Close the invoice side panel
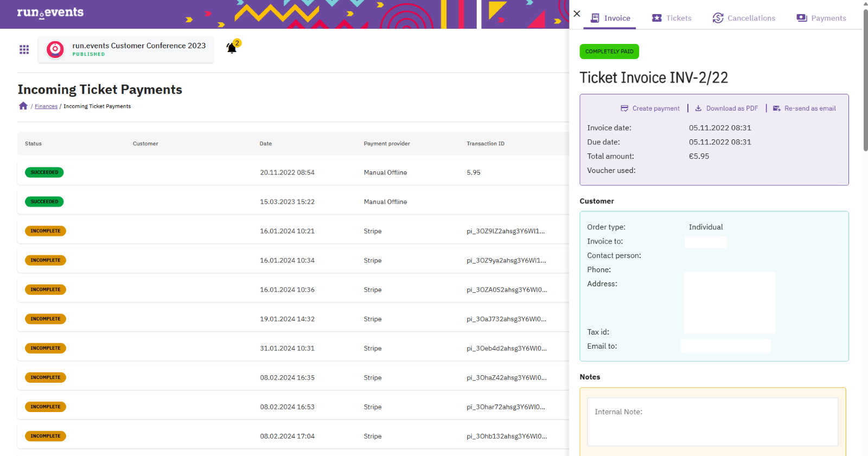The width and height of the screenshot is (868, 456). click(577, 14)
